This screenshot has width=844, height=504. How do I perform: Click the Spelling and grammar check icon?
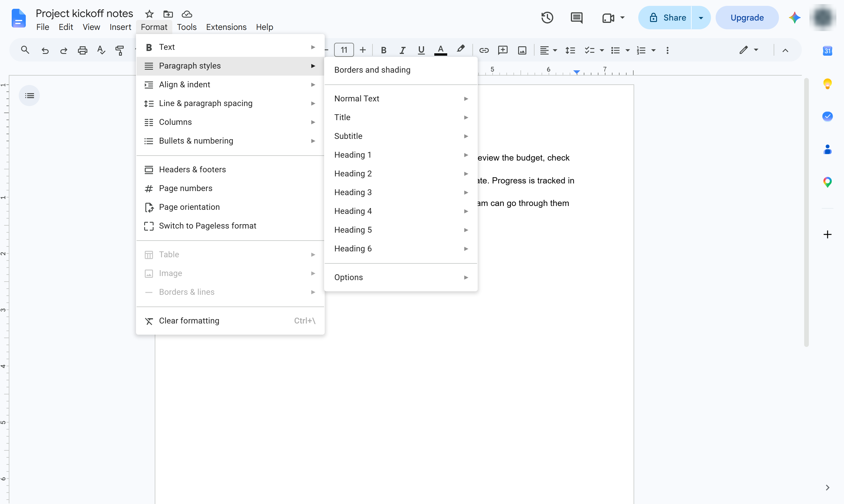pos(101,50)
